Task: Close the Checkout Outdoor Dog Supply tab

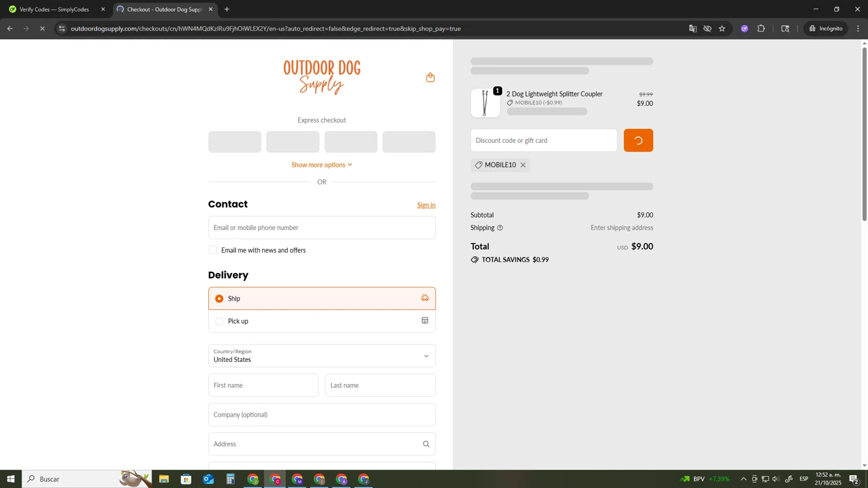Action: (x=211, y=9)
